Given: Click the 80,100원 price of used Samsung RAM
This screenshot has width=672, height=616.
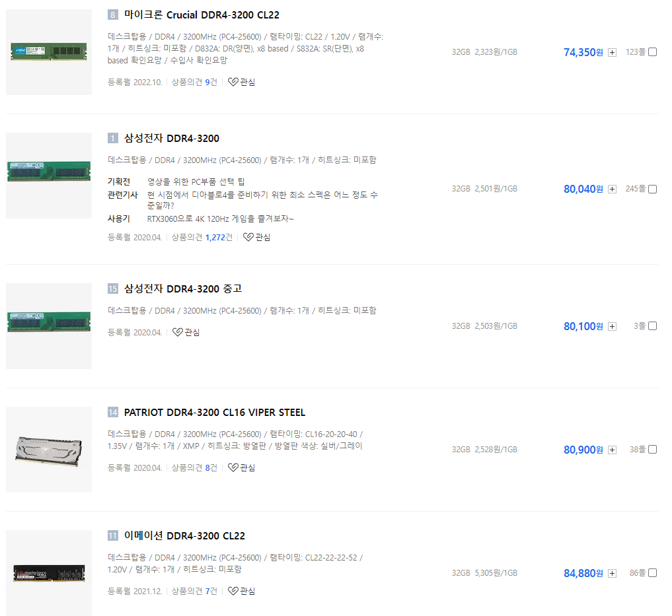Looking at the screenshot, I should 583,326.
